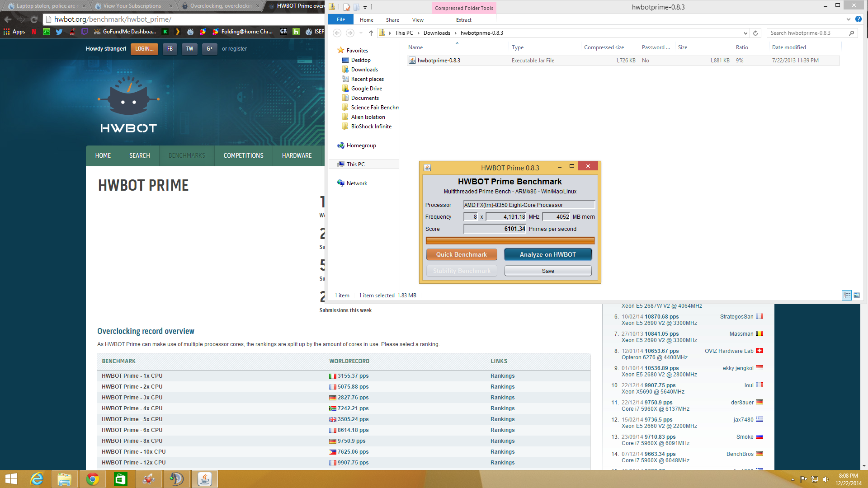The height and width of the screenshot is (488, 868).
Task: Open the SEARCH nav item
Action: (x=139, y=155)
